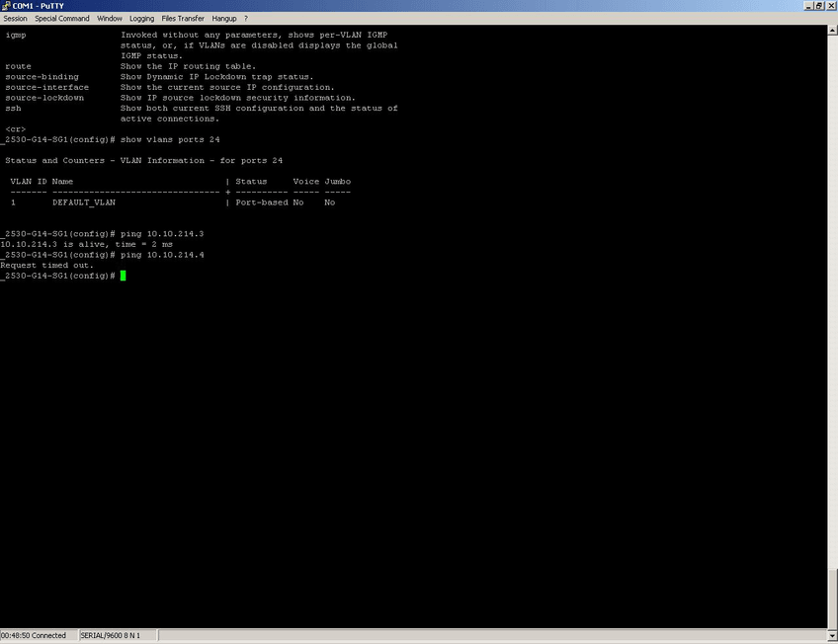Minimize the PuTTY window
This screenshot has width=838, height=644.
[808, 5]
